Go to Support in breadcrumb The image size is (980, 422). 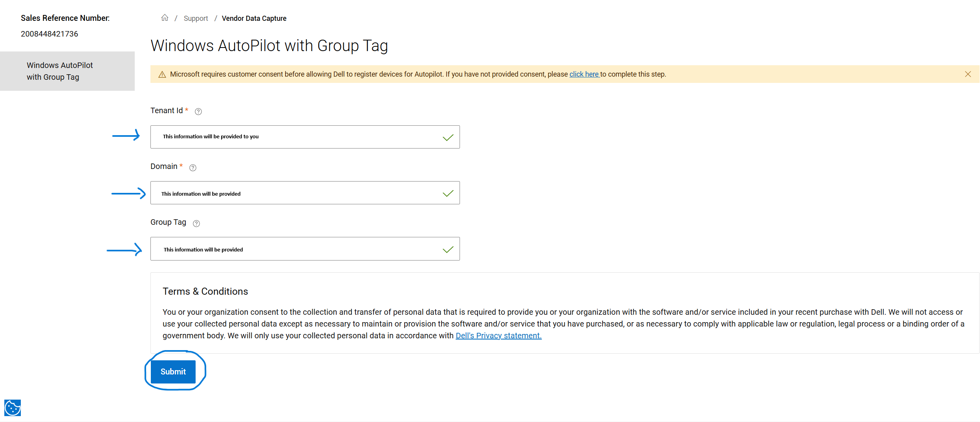pyautogui.click(x=196, y=18)
